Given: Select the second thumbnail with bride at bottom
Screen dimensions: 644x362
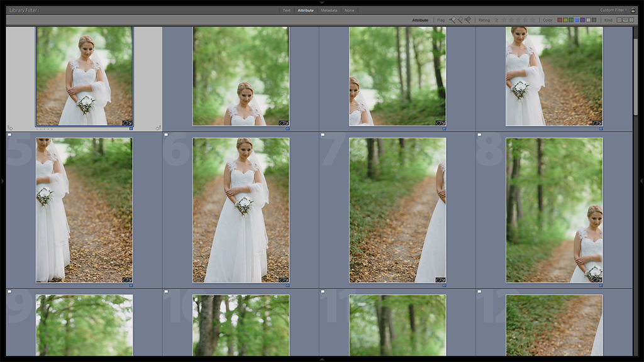Looking at the screenshot, I should pos(241,76).
